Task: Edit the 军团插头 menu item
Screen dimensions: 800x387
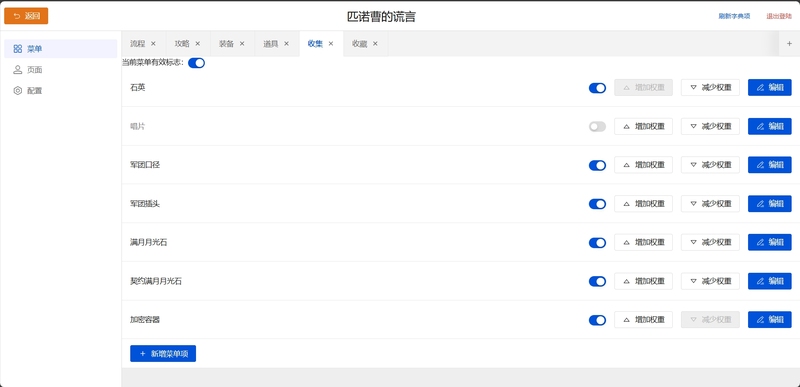Action: click(770, 204)
